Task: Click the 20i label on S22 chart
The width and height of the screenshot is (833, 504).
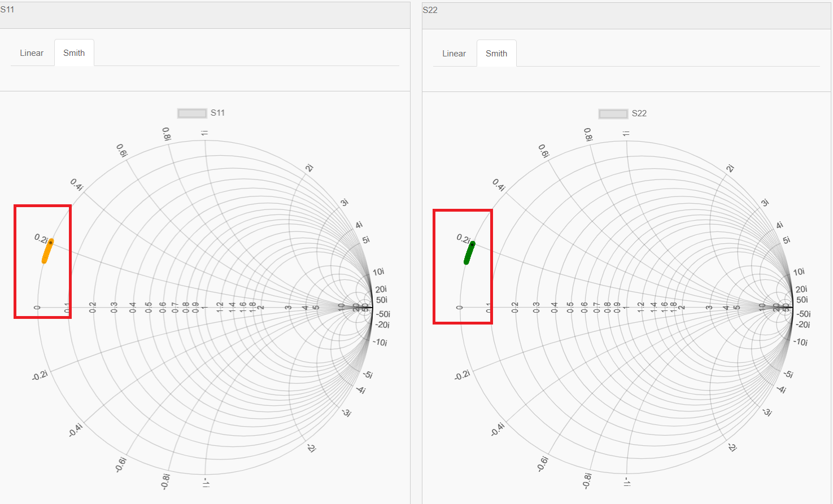Action: pyautogui.click(x=801, y=289)
